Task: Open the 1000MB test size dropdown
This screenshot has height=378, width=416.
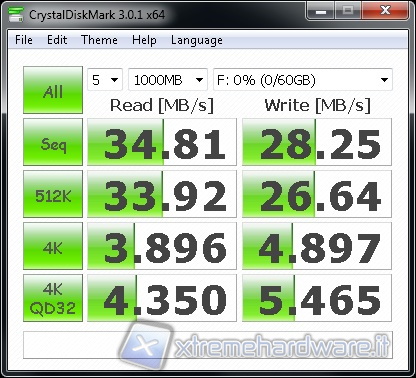Action: [168, 80]
